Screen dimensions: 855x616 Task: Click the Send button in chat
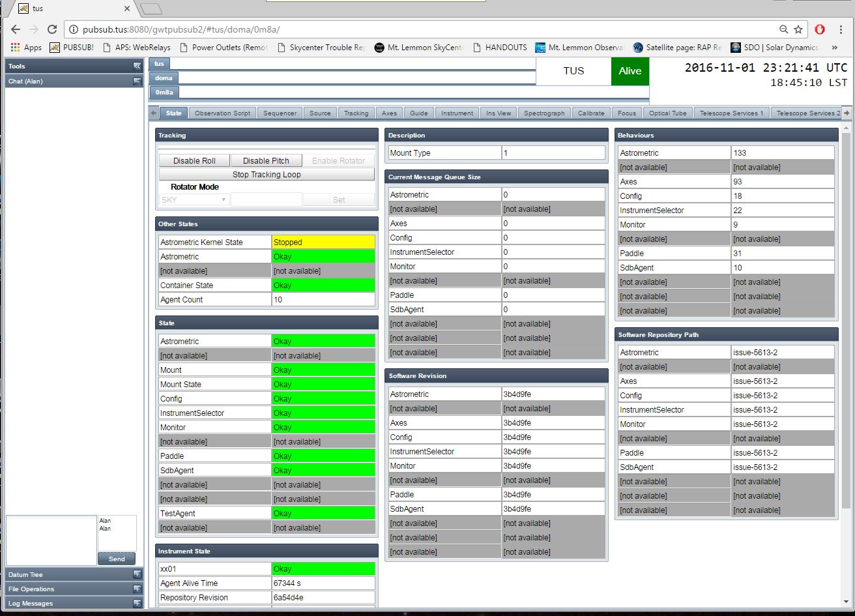pos(116,559)
